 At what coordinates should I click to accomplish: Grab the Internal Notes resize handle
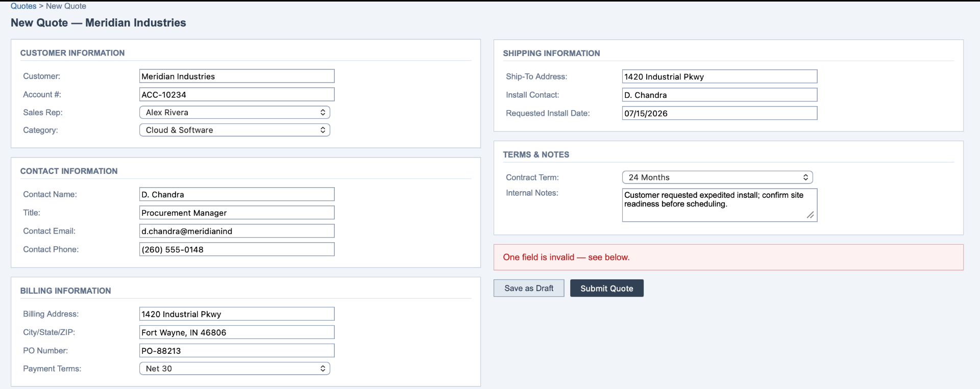(x=811, y=215)
